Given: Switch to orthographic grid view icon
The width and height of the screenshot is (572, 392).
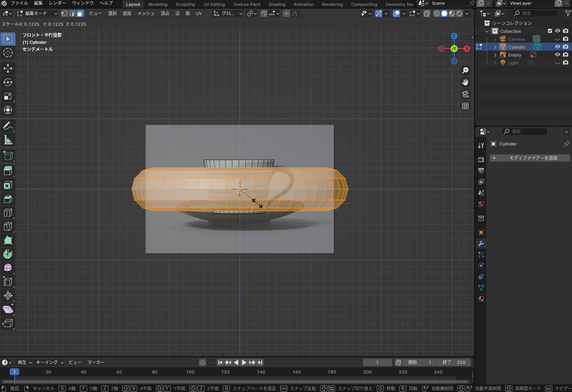Looking at the screenshot, I should pyautogui.click(x=465, y=106).
